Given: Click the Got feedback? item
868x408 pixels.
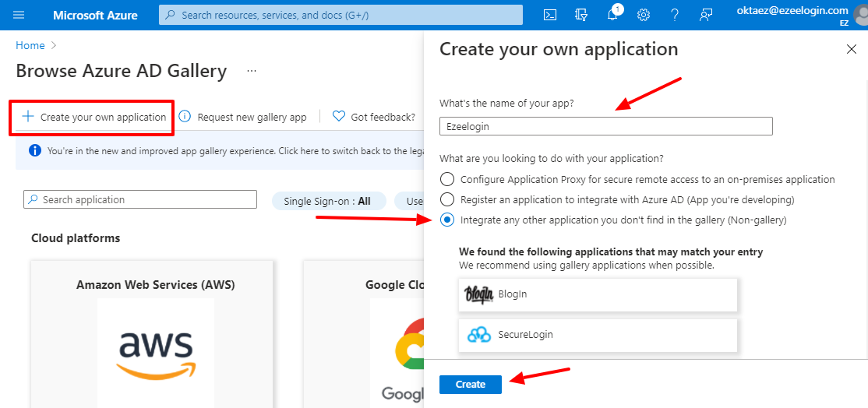Looking at the screenshot, I should 374,117.
